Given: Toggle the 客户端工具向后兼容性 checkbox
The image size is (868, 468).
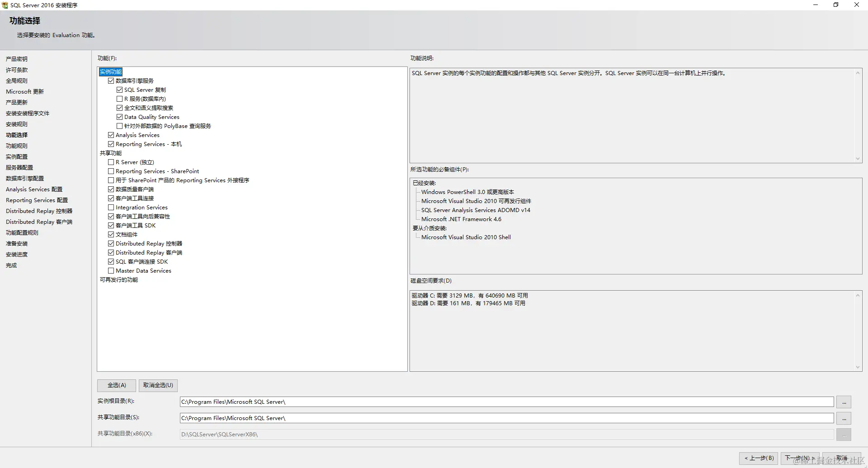Looking at the screenshot, I should tap(111, 217).
